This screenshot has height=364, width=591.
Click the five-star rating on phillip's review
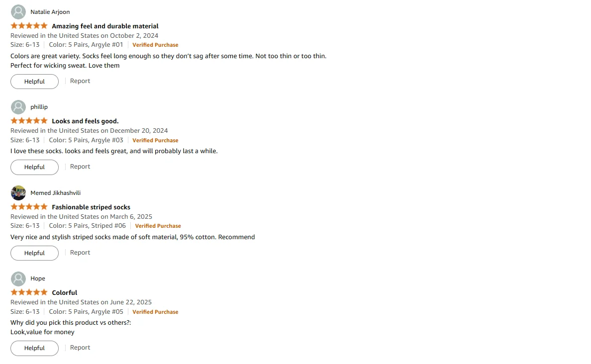point(29,120)
